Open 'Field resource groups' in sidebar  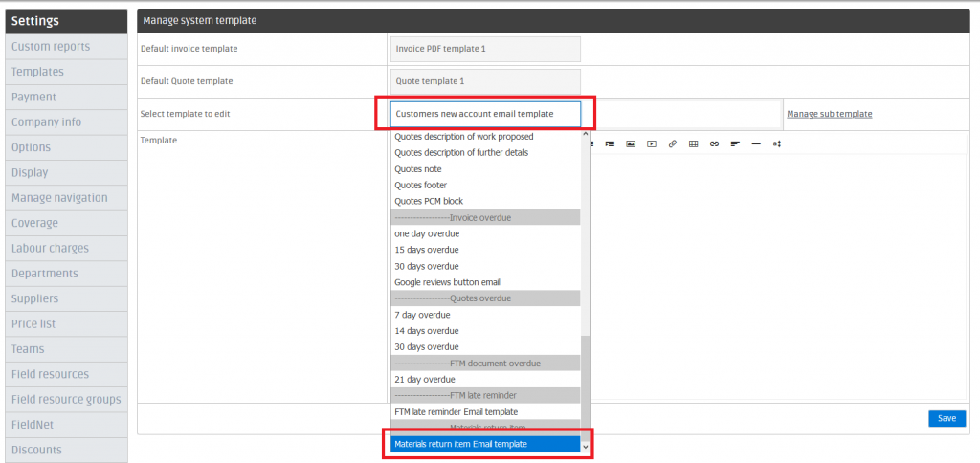(x=66, y=399)
